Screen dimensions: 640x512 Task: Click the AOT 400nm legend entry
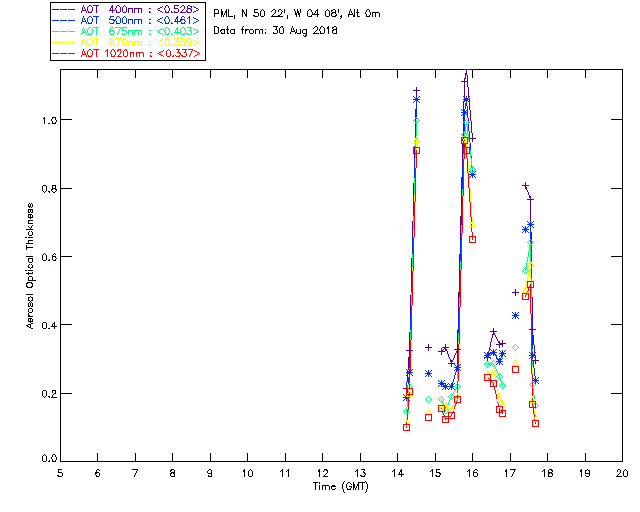pyautogui.click(x=127, y=9)
